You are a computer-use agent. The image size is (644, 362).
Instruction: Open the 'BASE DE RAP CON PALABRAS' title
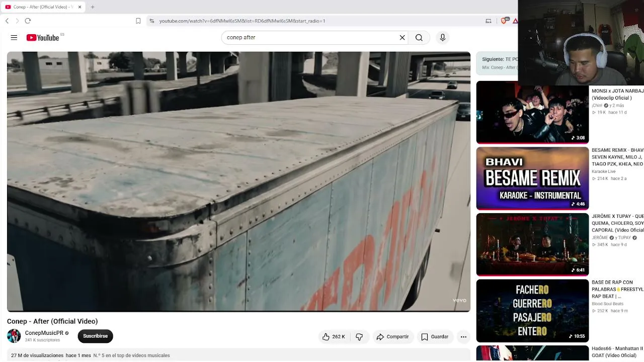[x=617, y=289]
